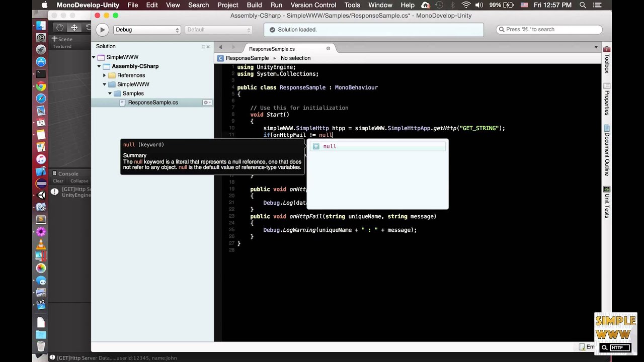Open ResponseSample.cs gear options
644x362 pixels.
[207, 103]
